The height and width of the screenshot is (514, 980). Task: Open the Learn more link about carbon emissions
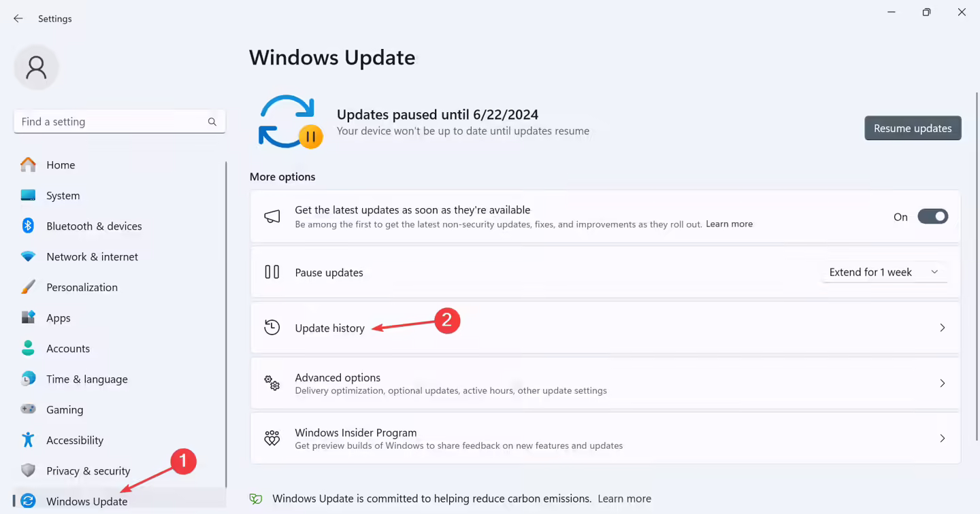(624, 498)
